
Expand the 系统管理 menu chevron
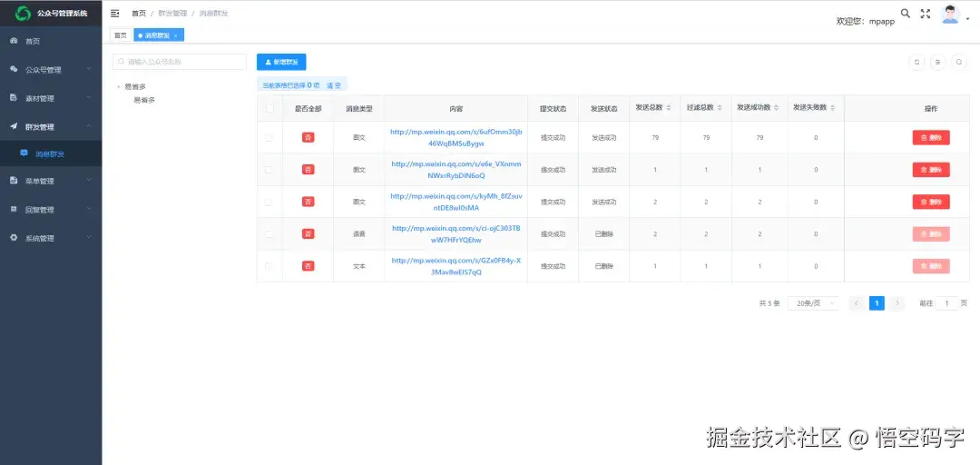pos(89,237)
